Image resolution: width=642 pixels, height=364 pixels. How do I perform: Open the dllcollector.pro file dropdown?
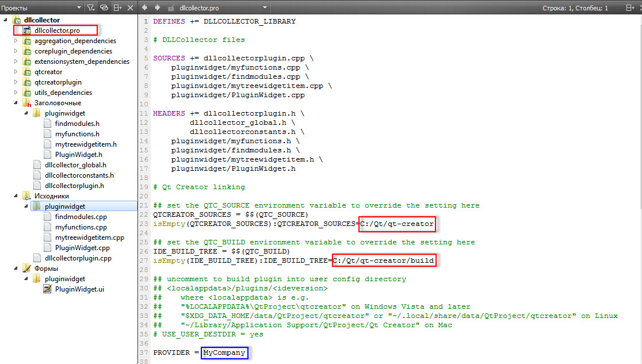point(265,7)
